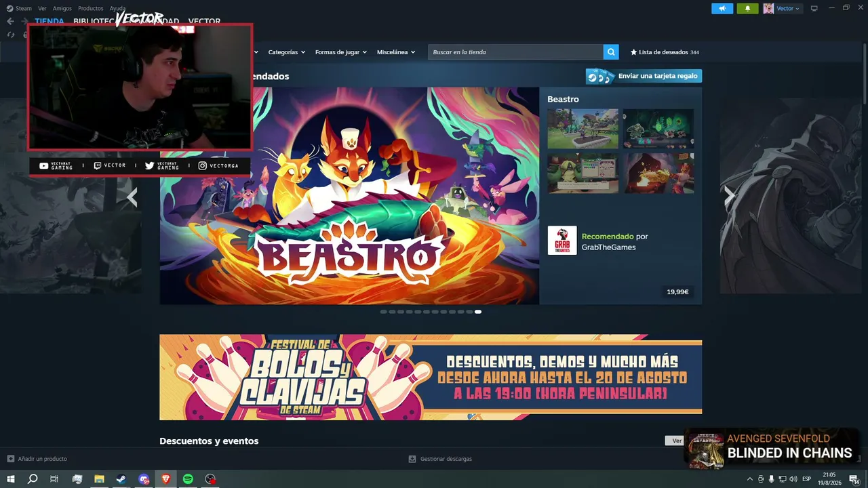Select the last carousel pagination dot
The width and height of the screenshot is (868, 488).
coord(478,312)
